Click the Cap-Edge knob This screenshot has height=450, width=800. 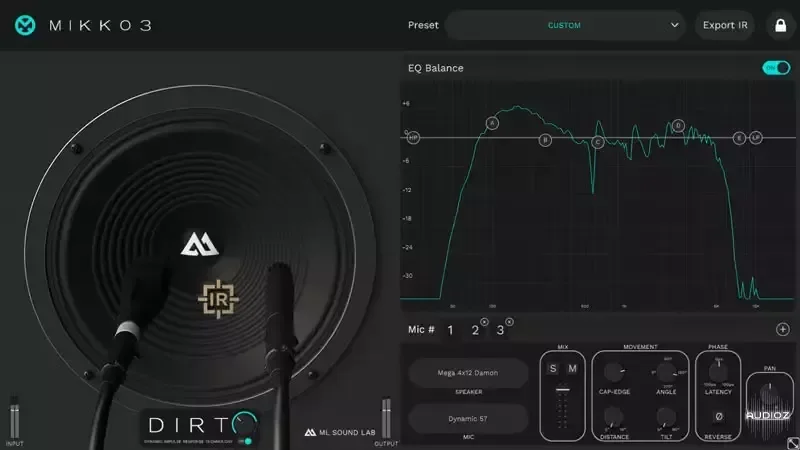(614, 372)
